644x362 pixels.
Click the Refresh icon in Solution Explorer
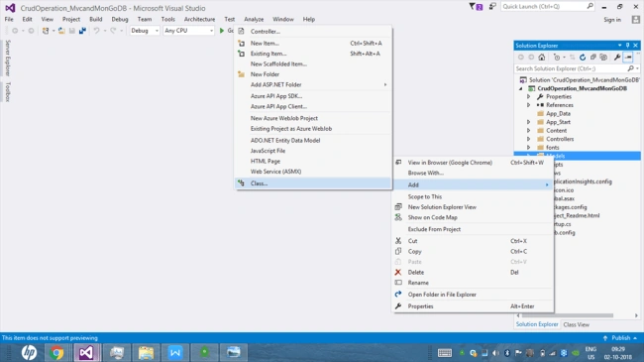coord(583,58)
